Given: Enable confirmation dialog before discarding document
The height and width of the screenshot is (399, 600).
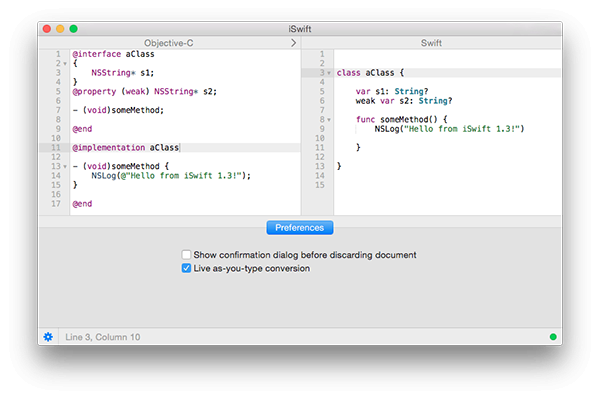Looking at the screenshot, I should tap(186, 254).
